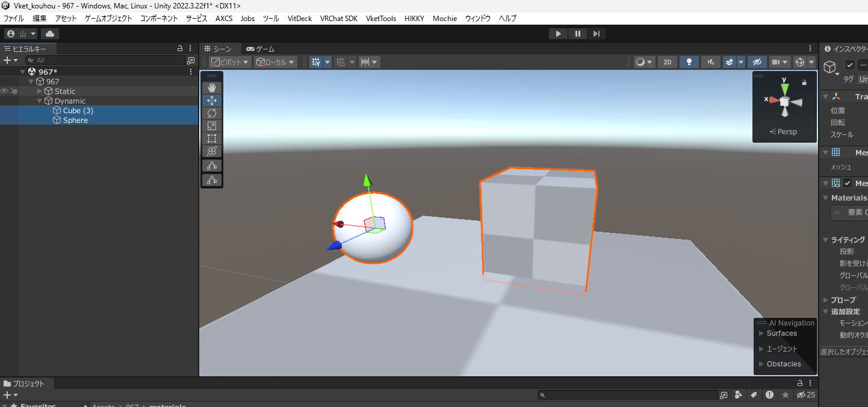This screenshot has width=868, height=407.
Task: Click the hierarchy search field
Action: tap(108, 60)
